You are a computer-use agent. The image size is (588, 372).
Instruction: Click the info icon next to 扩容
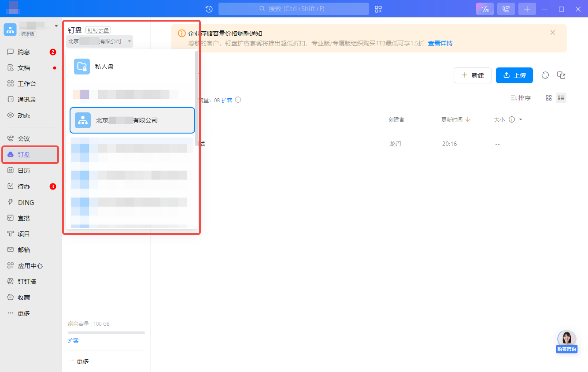click(238, 100)
